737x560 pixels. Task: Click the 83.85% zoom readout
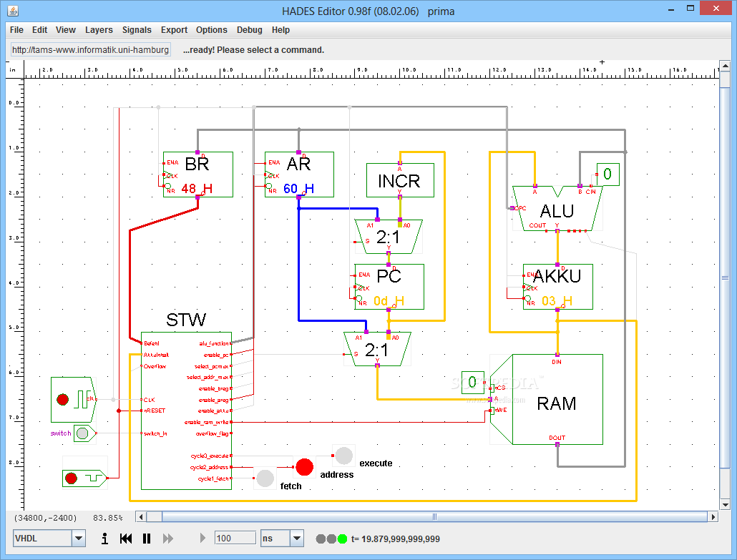pyautogui.click(x=107, y=518)
